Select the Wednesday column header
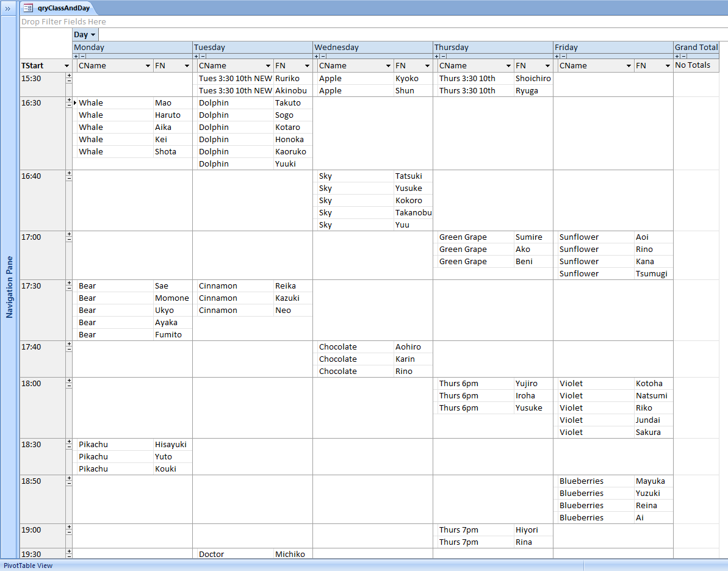 click(373, 48)
